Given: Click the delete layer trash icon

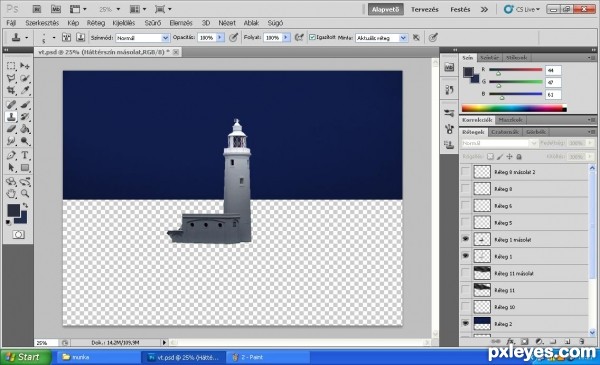Looking at the screenshot, I should pyautogui.click(x=582, y=341).
